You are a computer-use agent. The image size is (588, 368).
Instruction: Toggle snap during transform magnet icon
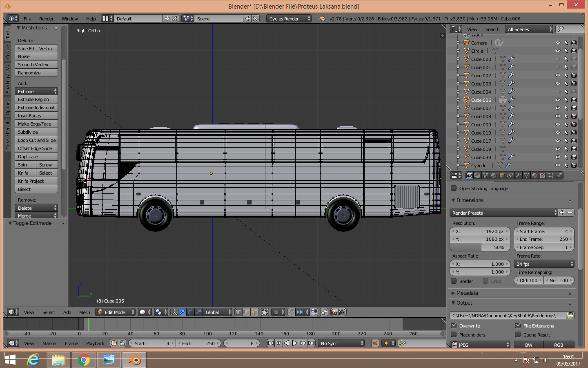[291, 312]
